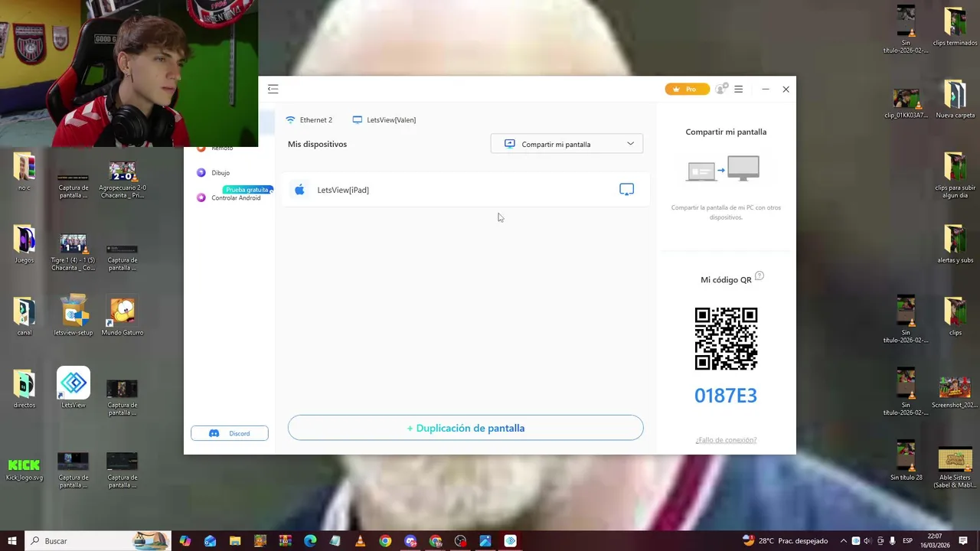Click the LetsView[Valen] device name
Viewport: 980px width, 551px height.
pos(384,120)
